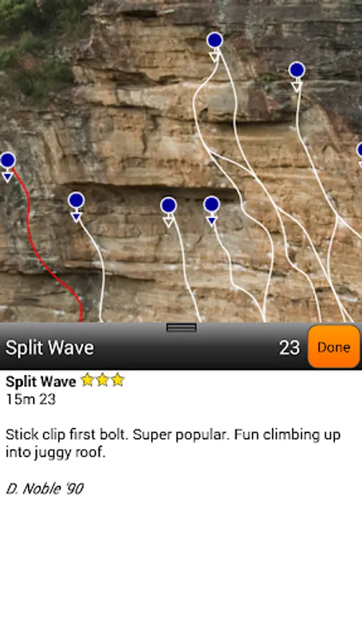The width and height of the screenshot is (362, 644).
Task: Select the blue marker atop the red route
Action: [7, 160]
